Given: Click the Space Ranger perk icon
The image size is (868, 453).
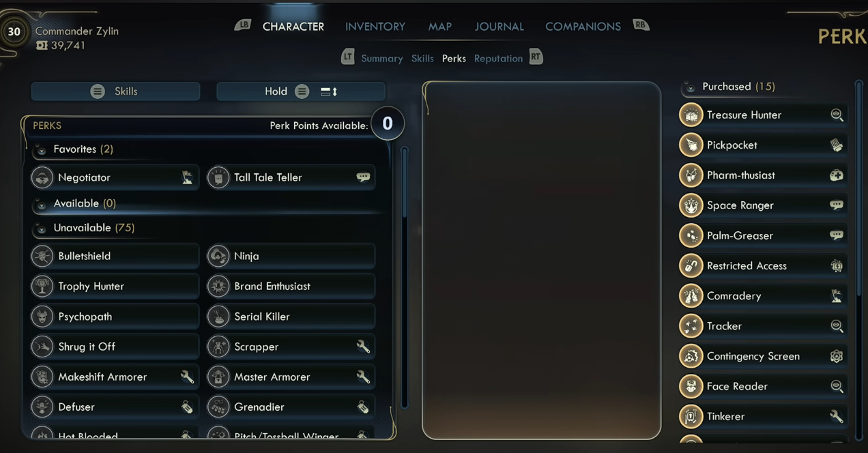Looking at the screenshot, I should coord(691,205).
